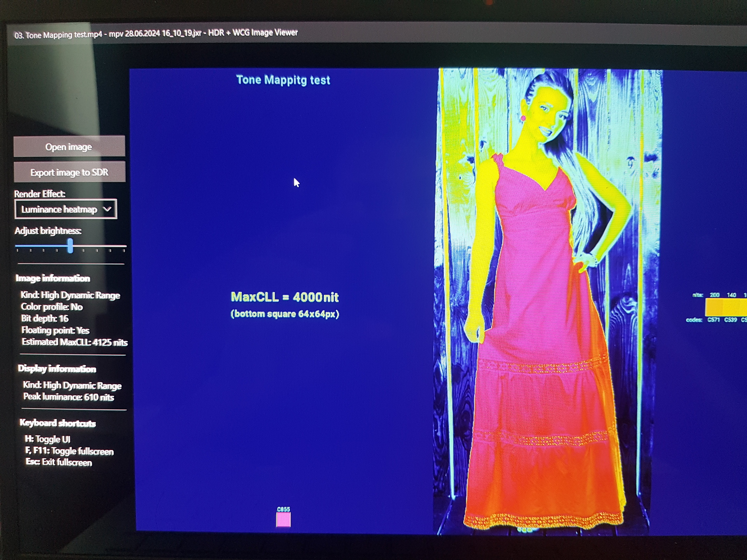The width and height of the screenshot is (747, 560).
Task: Click Export image to SDR button
Action: pyautogui.click(x=69, y=172)
